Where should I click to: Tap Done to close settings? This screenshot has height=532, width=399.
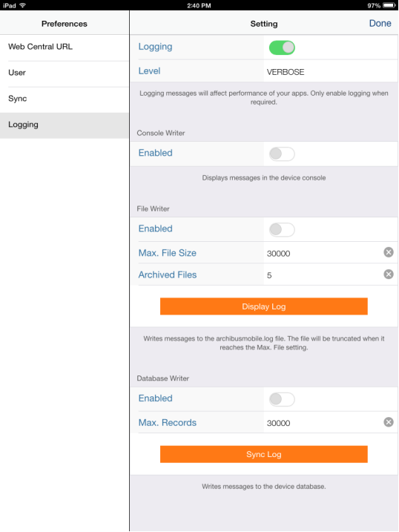coord(380,24)
